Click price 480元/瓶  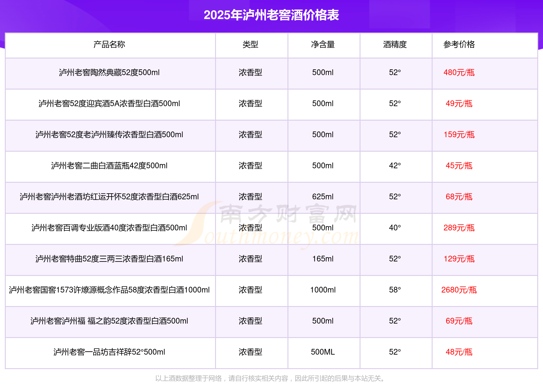point(459,72)
